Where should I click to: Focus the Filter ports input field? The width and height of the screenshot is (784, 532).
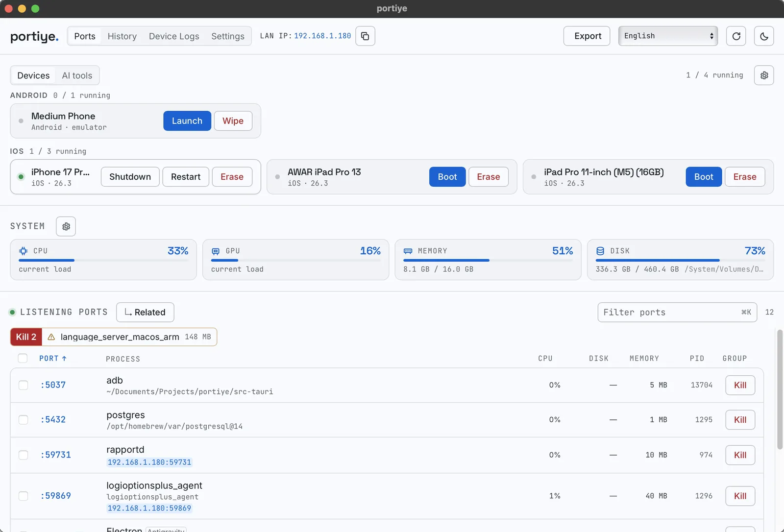coord(677,312)
